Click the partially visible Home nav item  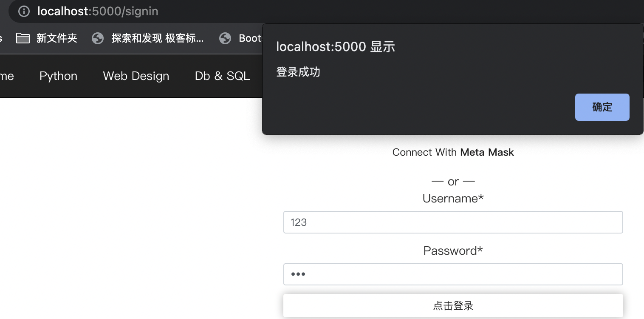click(x=7, y=76)
